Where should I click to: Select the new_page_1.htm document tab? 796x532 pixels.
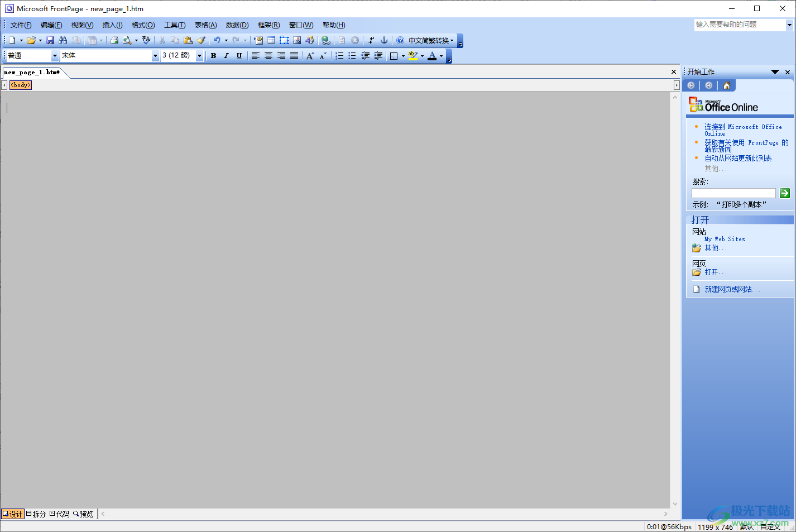(x=32, y=73)
